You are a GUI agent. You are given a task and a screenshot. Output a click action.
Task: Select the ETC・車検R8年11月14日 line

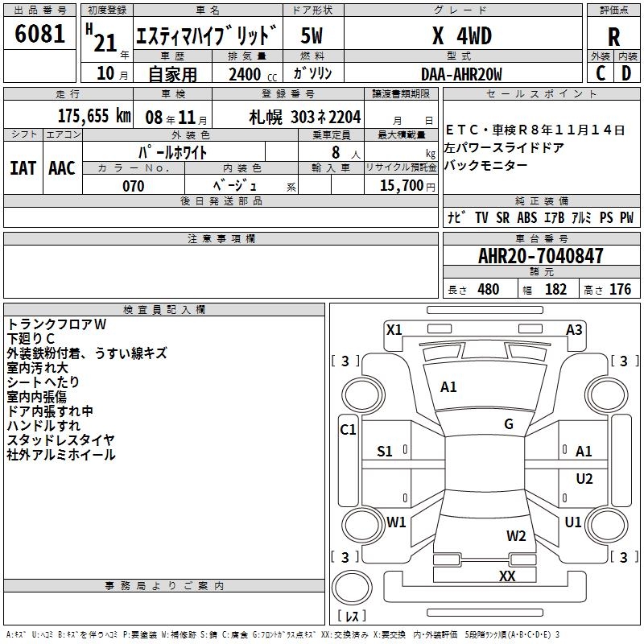pyautogui.click(x=535, y=130)
